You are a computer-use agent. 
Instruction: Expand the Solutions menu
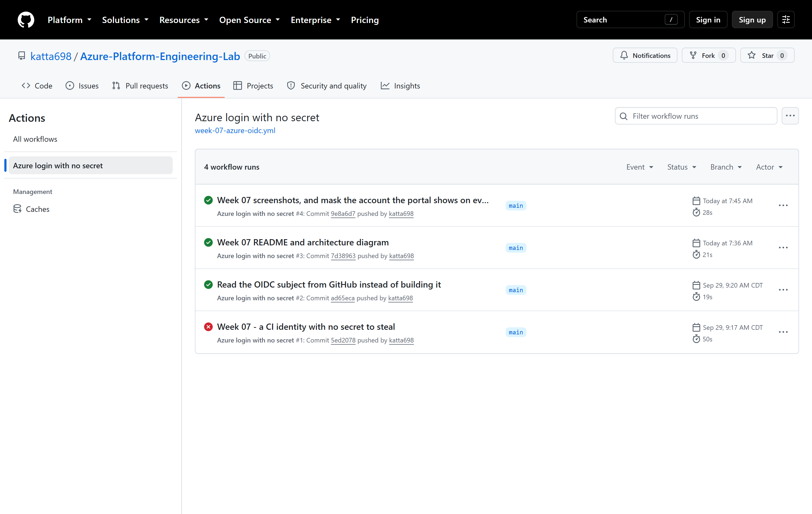(125, 20)
